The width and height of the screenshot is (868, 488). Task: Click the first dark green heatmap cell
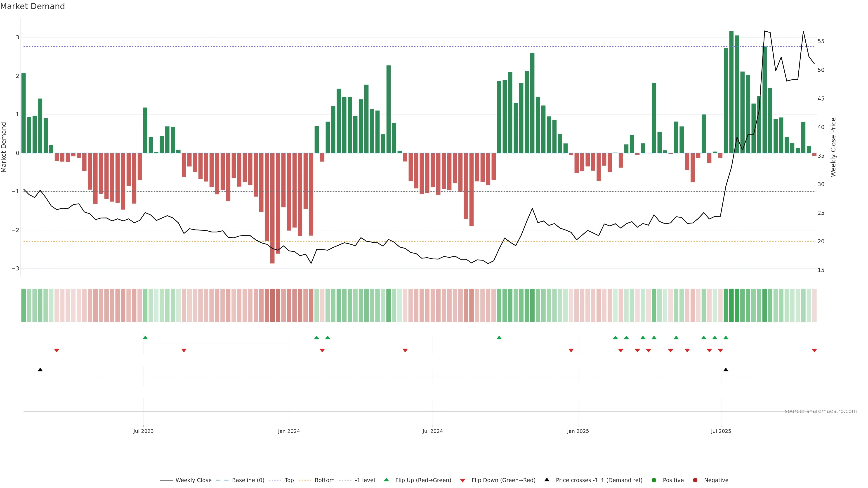pos(24,305)
